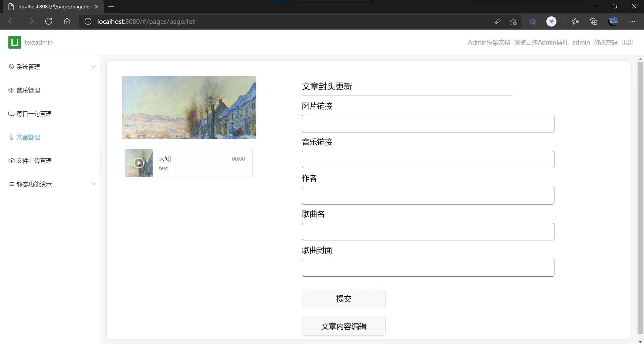Focus the 歌曲封面 input field
Viewport: 644px width, 344px height.
(x=428, y=268)
